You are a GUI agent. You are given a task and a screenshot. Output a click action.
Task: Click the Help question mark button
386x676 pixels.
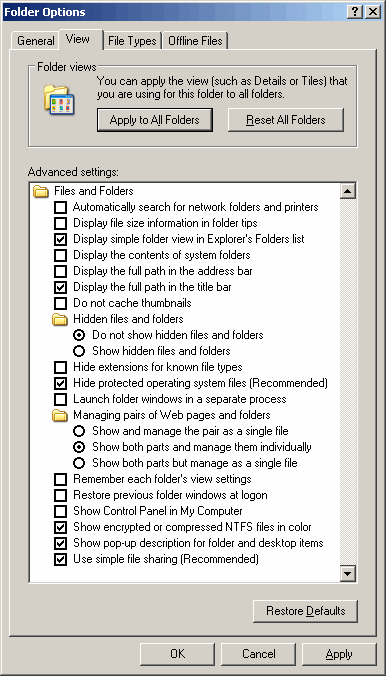(x=355, y=12)
